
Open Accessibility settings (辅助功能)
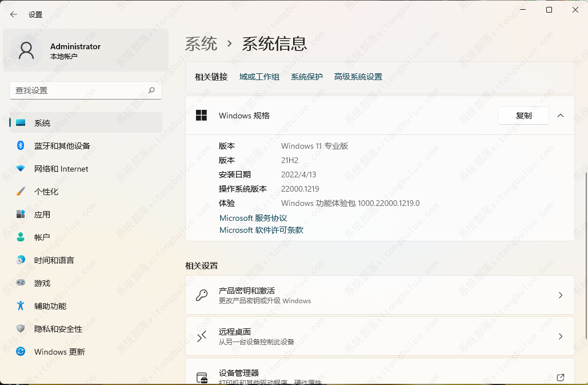[x=50, y=306]
